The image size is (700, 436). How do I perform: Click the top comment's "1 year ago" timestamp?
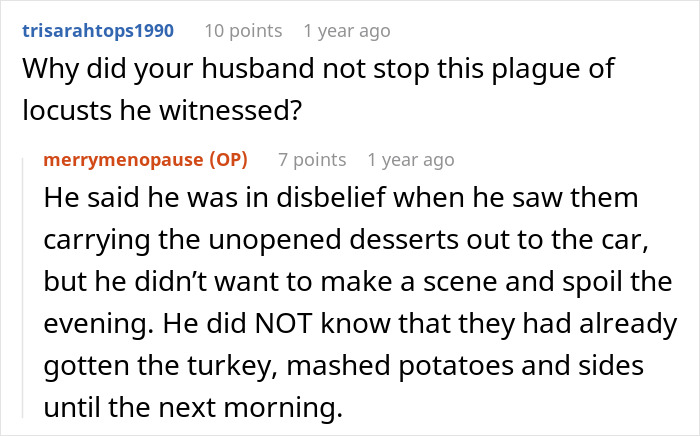pos(346,31)
